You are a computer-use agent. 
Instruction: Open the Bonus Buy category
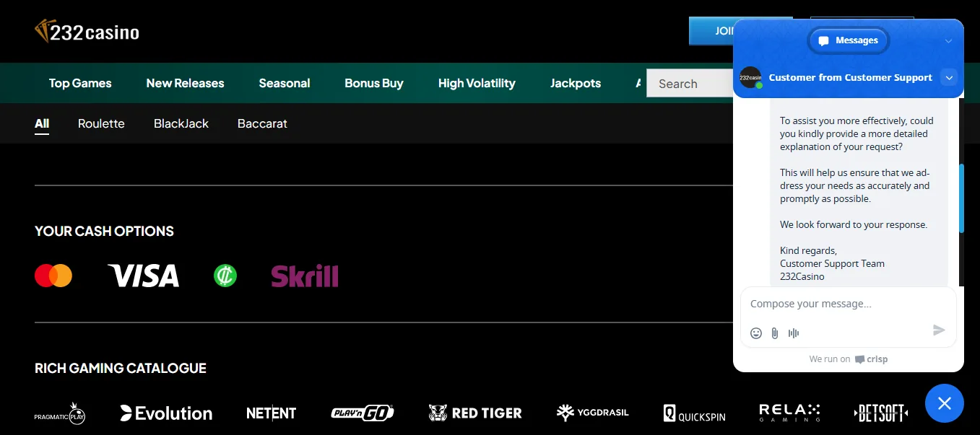click(374, 83)
